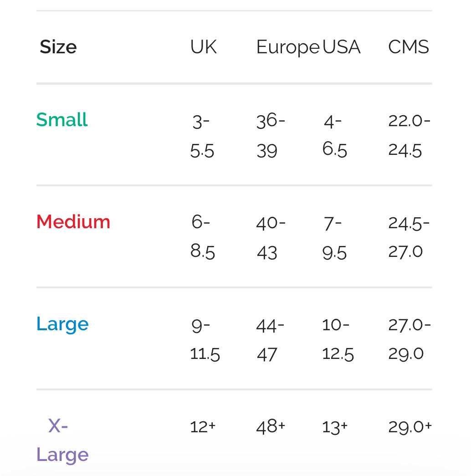Click the CMS column header
The width and height of the screenshot is (471, 476).
[x=409, y=47]
